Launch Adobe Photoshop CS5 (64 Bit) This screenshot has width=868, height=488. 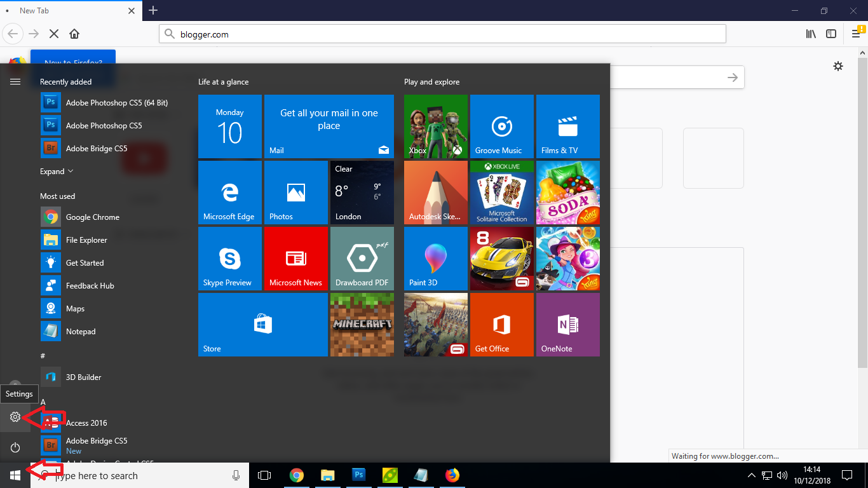pos(104,103)
